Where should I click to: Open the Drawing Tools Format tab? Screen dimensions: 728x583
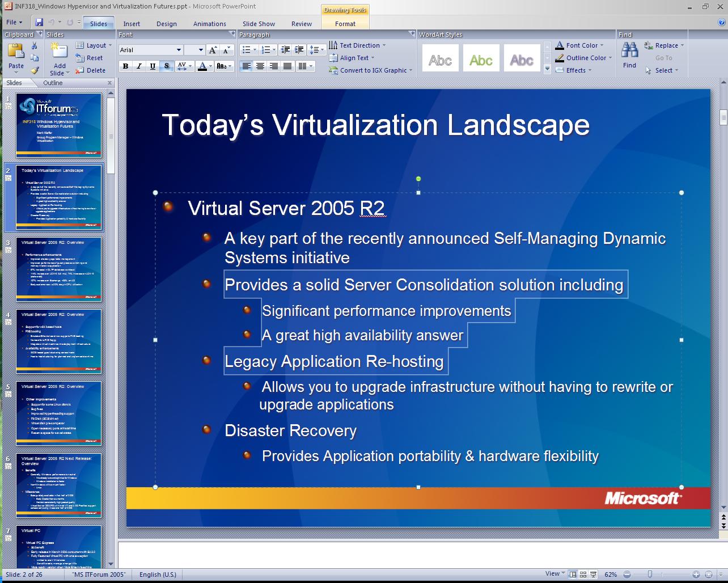coord(345,24)
